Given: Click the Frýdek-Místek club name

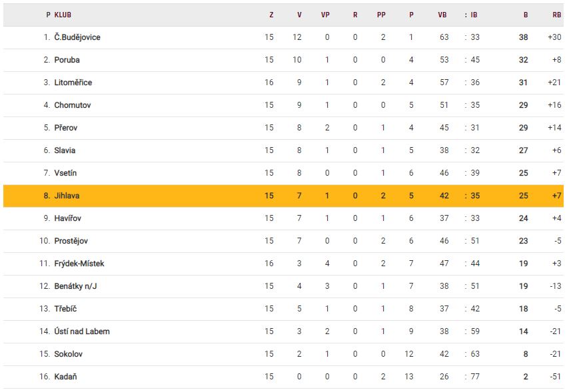Looking at the screenshot, I should (79, 264).
